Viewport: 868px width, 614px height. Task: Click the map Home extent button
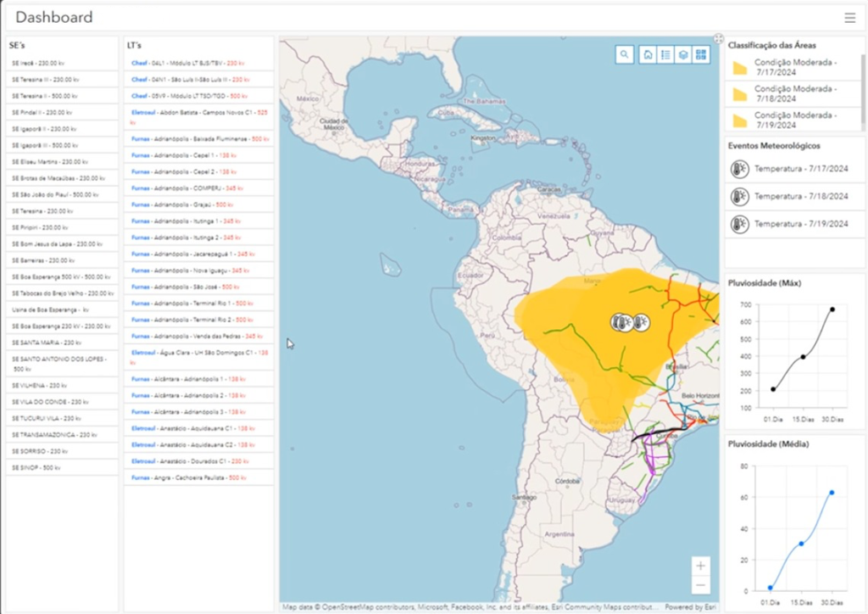coord(647,54)
